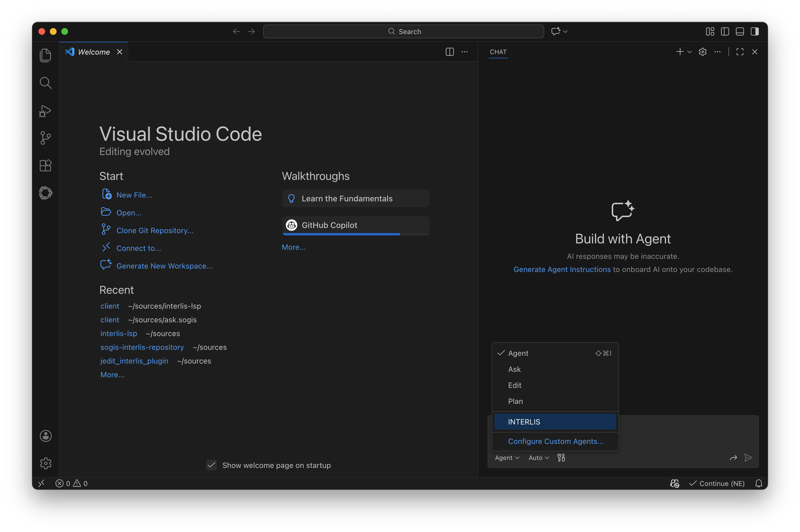The height and width of the screenshot is (532, 800).
Task: Maximize the chat panel to full screen
Action: pyautogui.click(x=740, y=51)
